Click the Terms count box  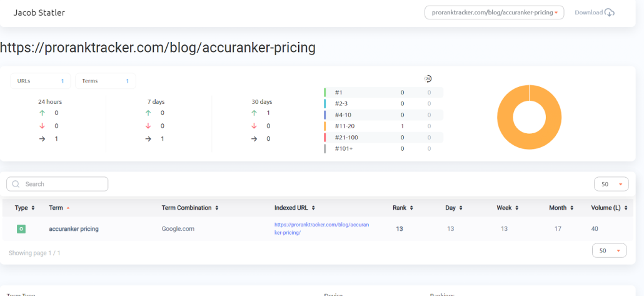click(106, 81)
